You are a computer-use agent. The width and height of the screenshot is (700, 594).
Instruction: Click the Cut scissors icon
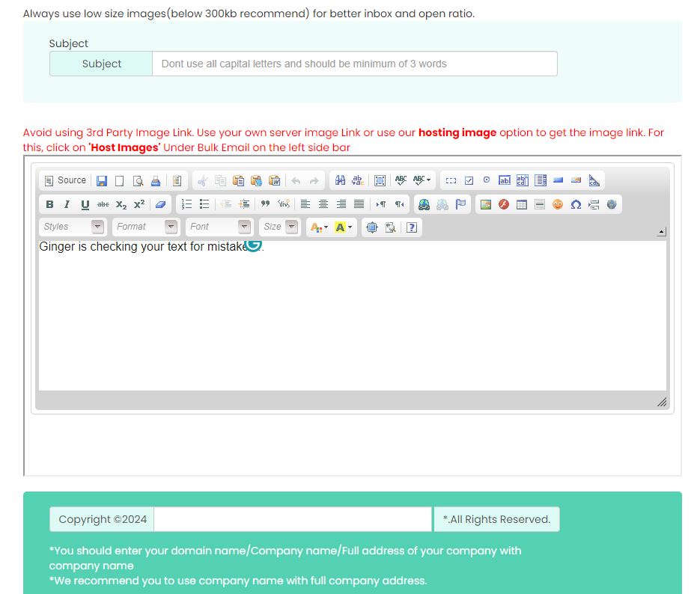click(x=203, y=180)
